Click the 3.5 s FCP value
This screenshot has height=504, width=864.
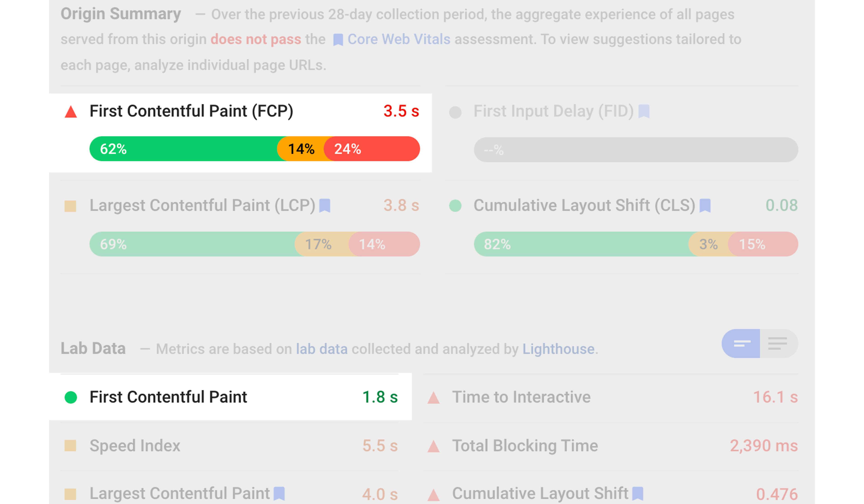[x=401, y=111]
